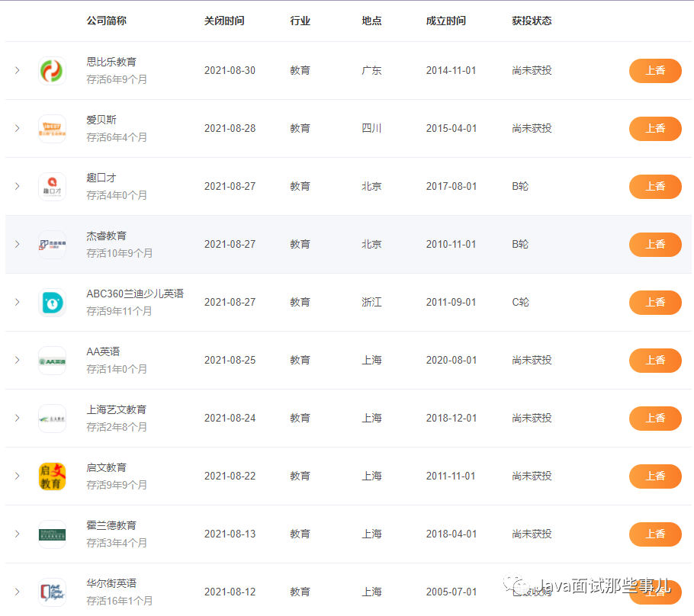Select closing date 2021-08-30

[x=230, y=70]
